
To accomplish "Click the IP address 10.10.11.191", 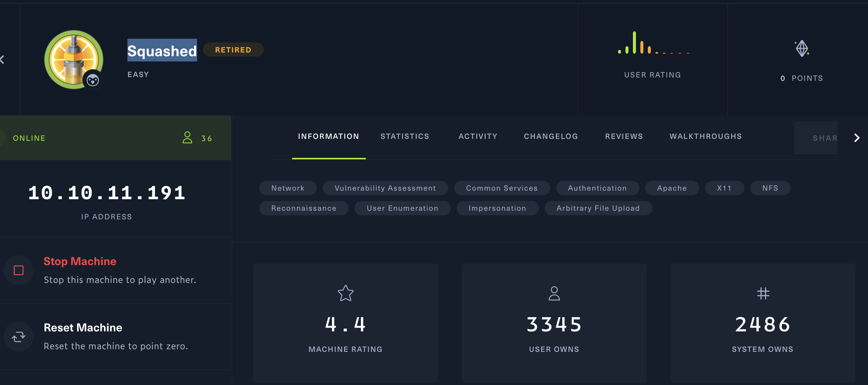I will (x=107, y=193).
